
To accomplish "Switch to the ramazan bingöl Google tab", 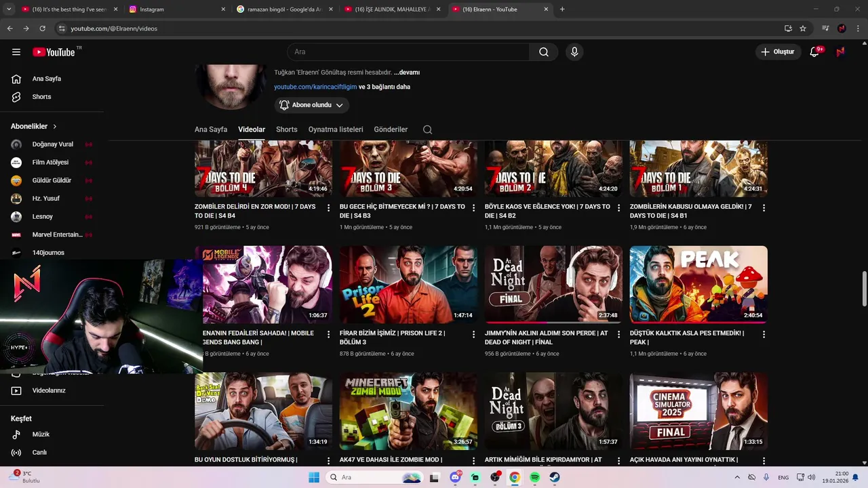I will click(x=285, y=9).
